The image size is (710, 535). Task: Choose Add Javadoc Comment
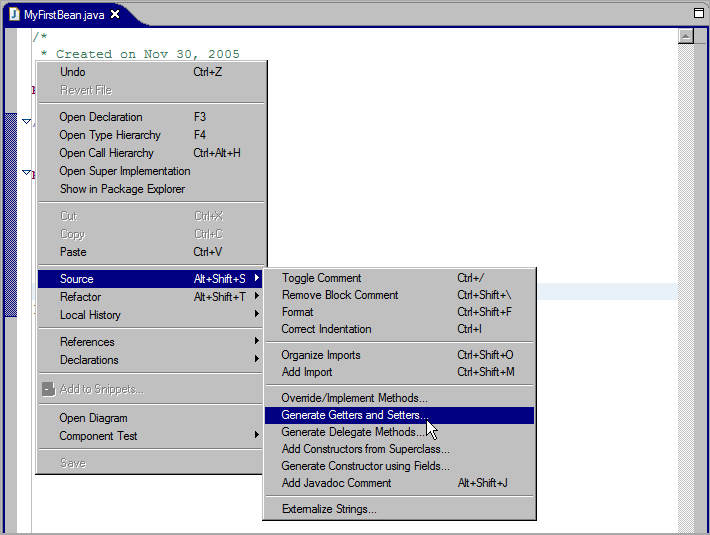pyautogui.click(x=399, y=483)
